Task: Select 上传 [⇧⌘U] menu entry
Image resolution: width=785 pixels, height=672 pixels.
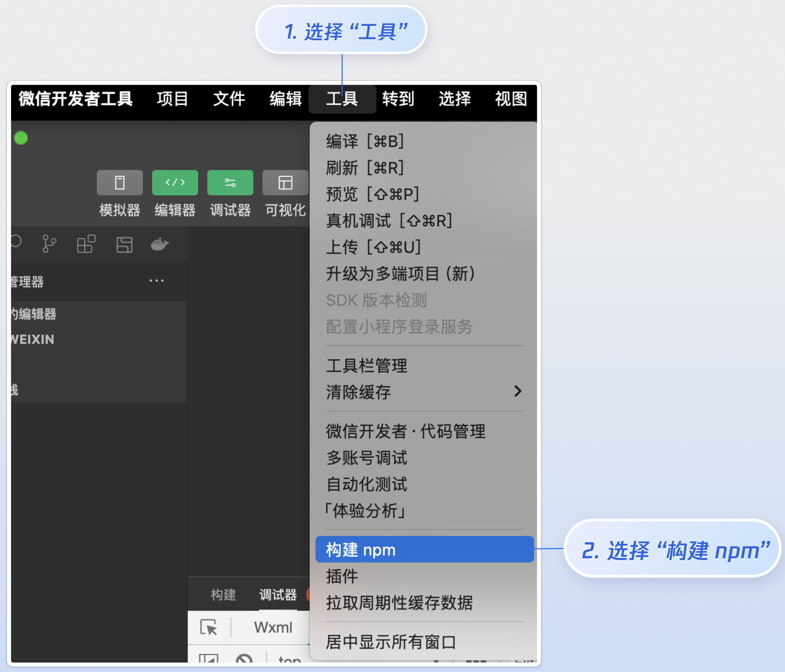Action: 424,247
